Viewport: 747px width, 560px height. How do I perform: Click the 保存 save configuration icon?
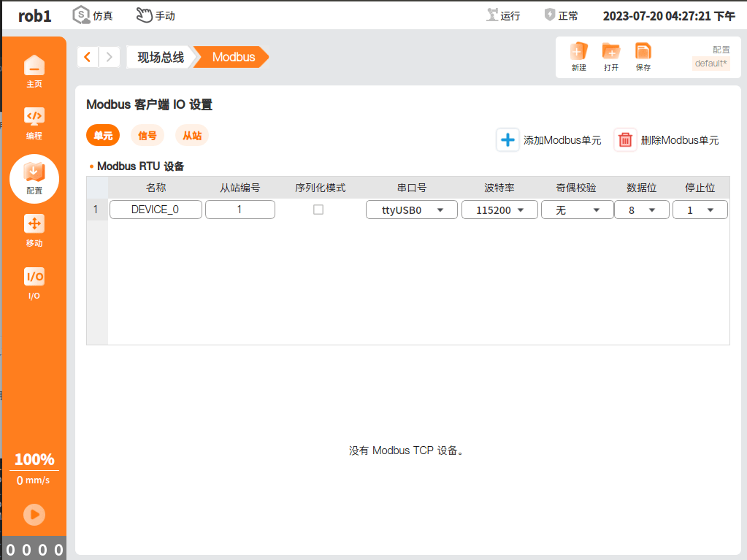pyautogui.click(x=643, y=51)
